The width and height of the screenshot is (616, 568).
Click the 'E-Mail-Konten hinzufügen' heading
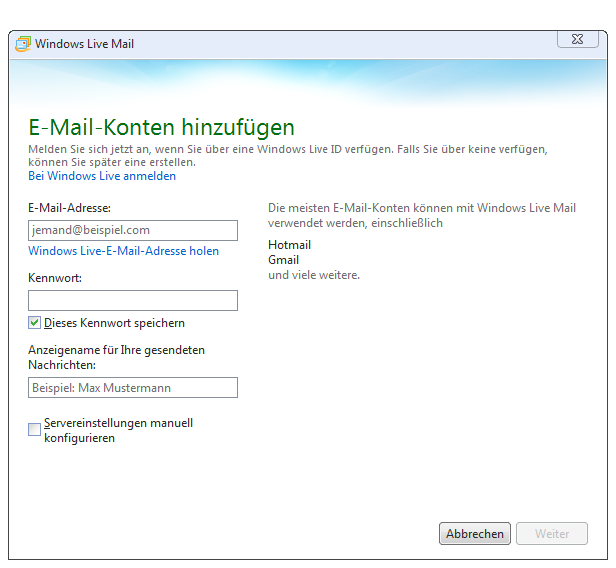[161, 127]
